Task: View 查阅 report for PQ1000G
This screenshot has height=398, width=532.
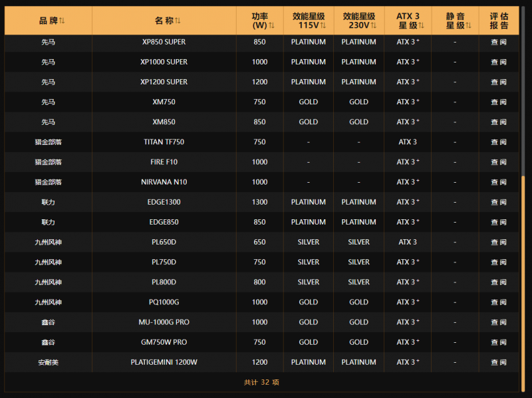Action: 499,302
